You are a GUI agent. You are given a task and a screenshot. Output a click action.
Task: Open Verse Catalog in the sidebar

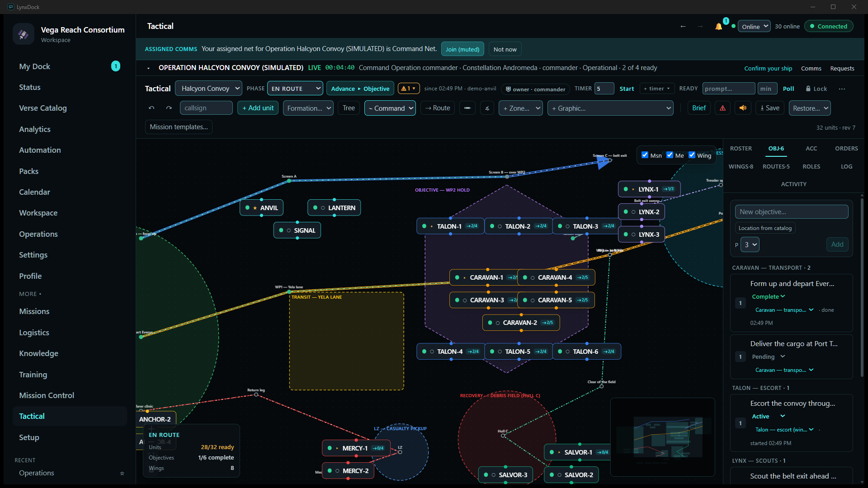pyautogui.click(x=43, y=108)
